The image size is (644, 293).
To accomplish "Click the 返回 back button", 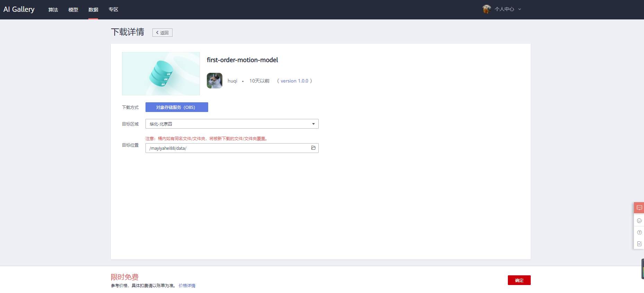I will (162, 33).
